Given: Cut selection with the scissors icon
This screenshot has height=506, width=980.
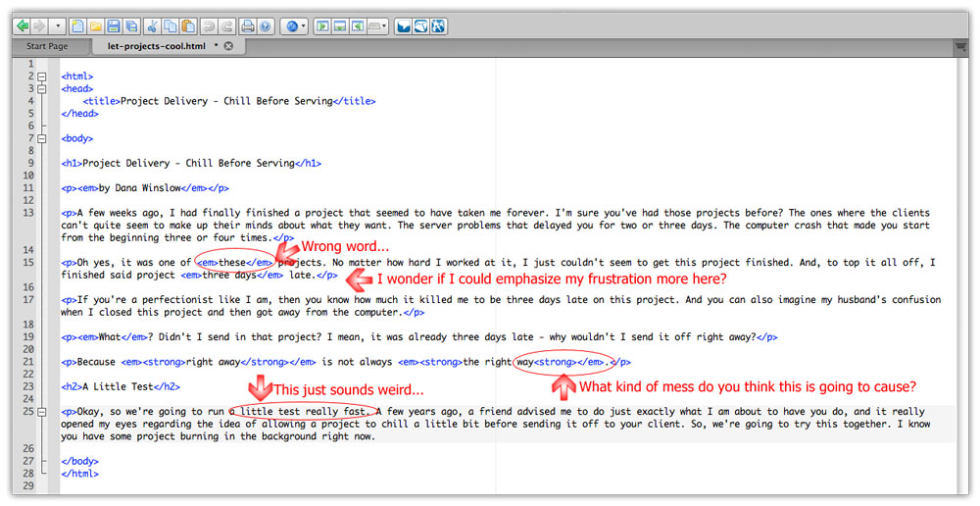Looking at the screenshot, I should [x=154, y=25].
